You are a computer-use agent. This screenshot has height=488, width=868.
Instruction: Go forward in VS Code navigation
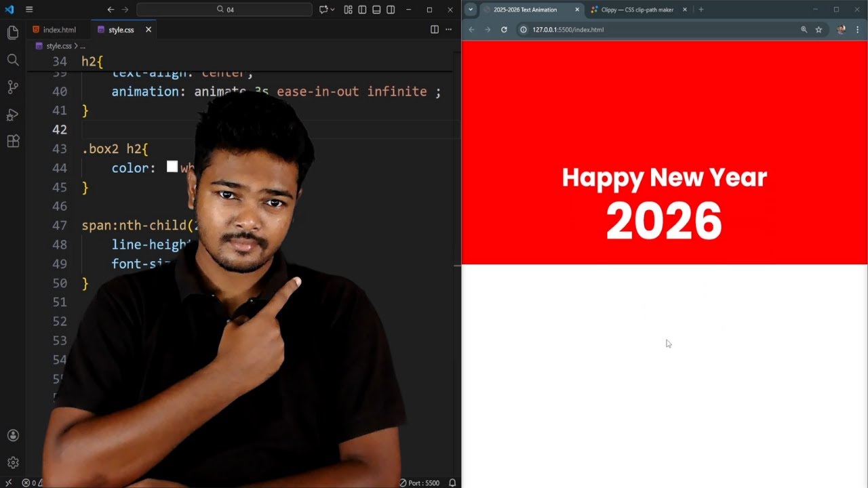(x=125, y=9)
